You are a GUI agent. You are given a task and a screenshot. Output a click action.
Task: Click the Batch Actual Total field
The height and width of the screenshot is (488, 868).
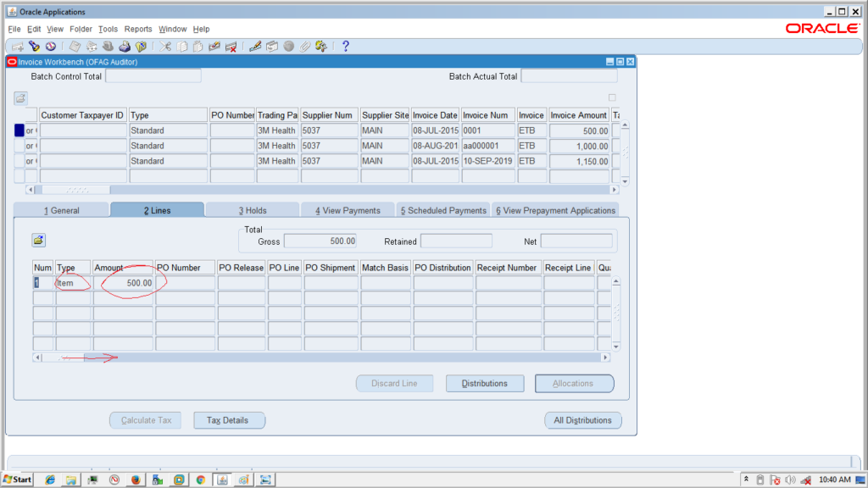(x=569, y=76)
